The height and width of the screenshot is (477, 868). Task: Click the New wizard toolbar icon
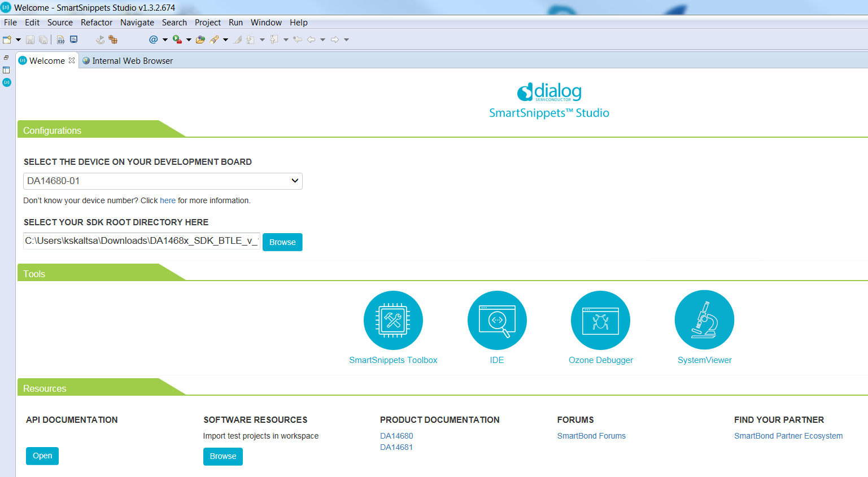coord(7,40)
